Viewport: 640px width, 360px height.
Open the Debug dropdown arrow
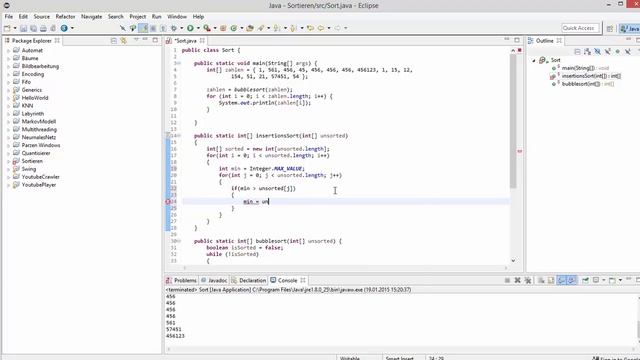181,28
